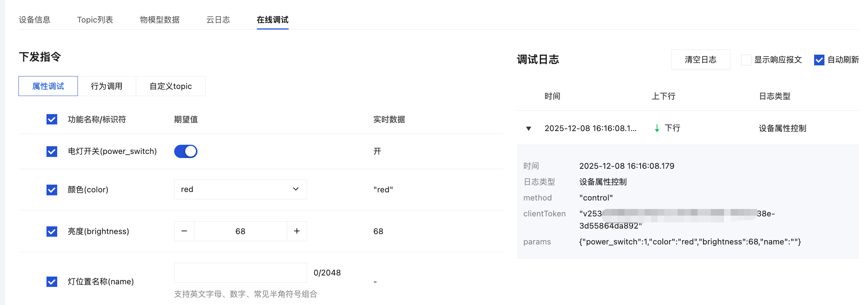
Task: Toggle the select-all header checkbox
Action: pyautogui.click(x=52, y=120)
